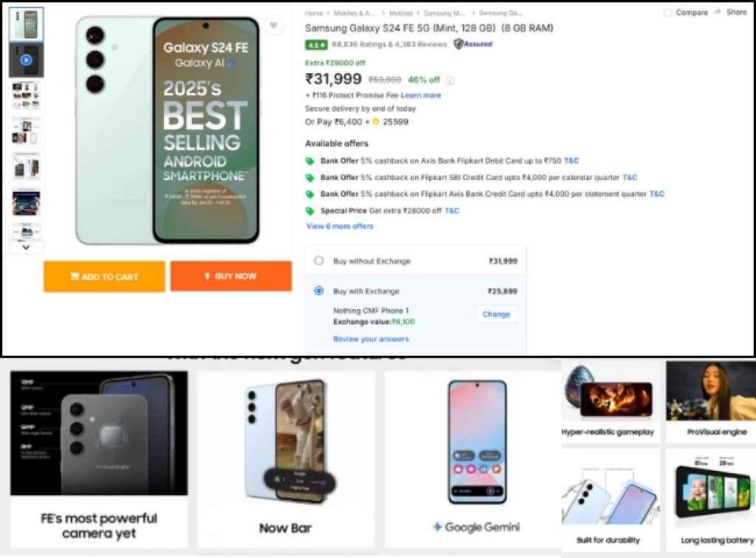756x558 pixels.
Task: Expand View 6 more offers
Action: click(x=340, y=226)
